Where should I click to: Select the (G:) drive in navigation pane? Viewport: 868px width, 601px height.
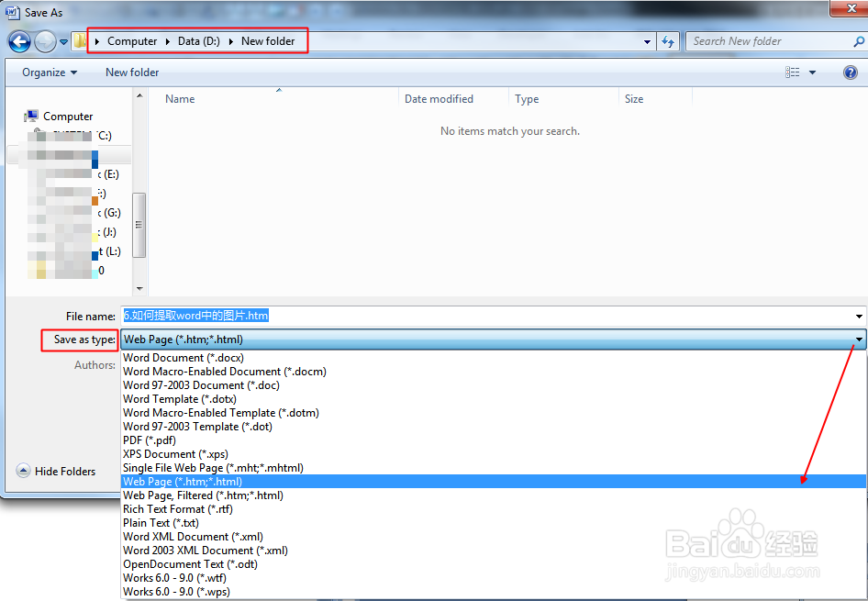pyautogui.click(x=109, y=213)
